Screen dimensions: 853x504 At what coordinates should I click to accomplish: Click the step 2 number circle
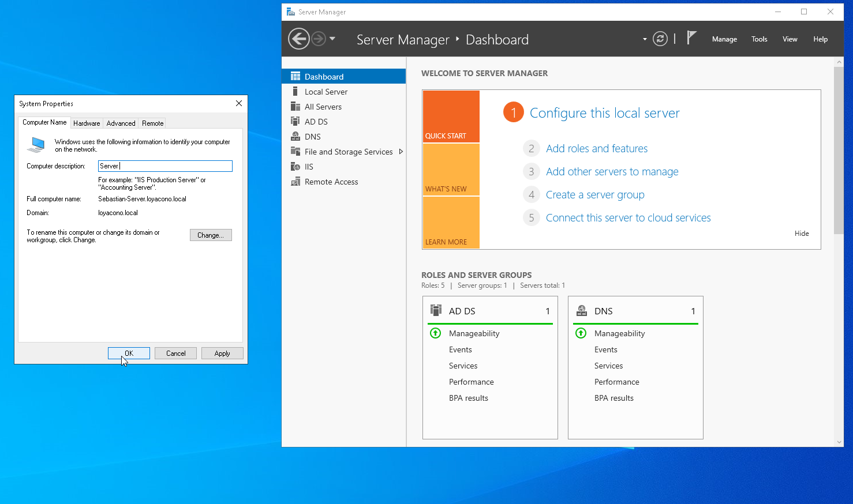[531, 148]
